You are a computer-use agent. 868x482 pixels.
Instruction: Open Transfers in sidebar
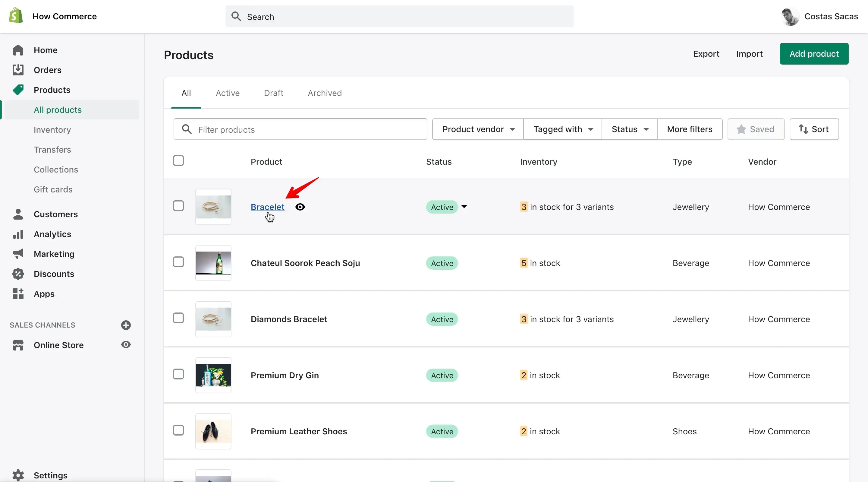[x=52, y=150]
